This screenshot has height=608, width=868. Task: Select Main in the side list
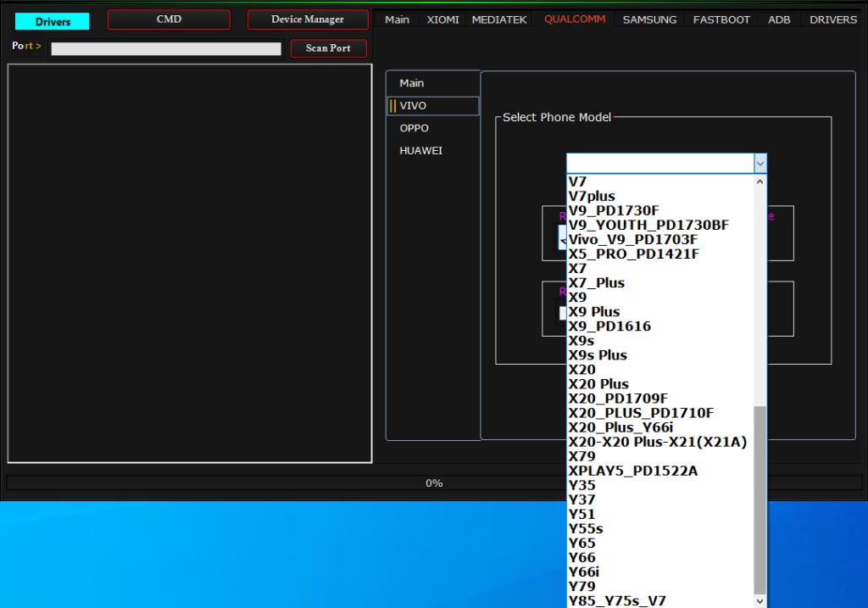433,83
